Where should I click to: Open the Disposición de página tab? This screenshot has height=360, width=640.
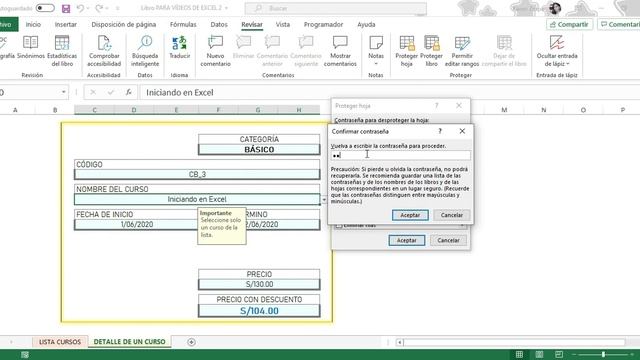point(124,24)
